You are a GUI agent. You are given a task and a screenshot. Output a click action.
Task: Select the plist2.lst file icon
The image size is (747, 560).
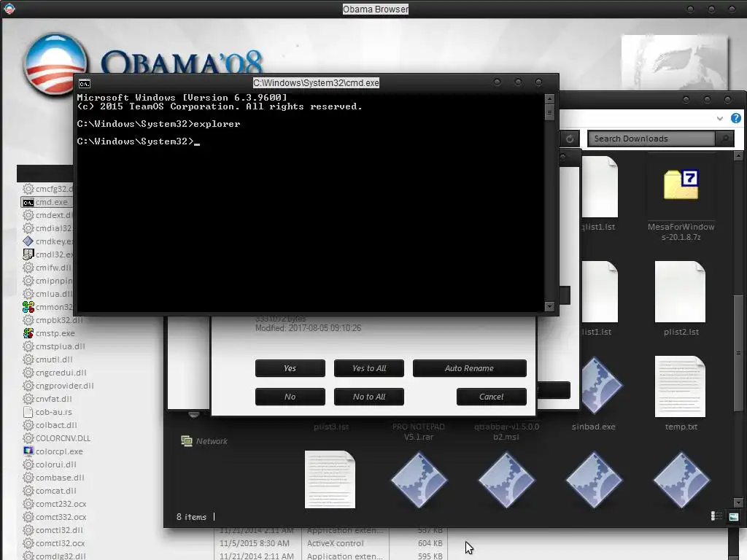(x=681, y=292)
